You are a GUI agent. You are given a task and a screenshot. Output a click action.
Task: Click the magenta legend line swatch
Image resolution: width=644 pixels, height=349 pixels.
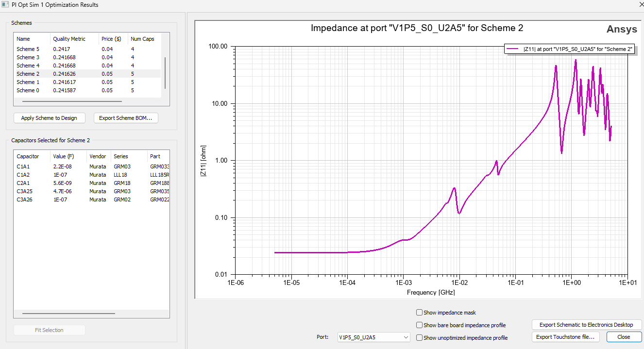[x=513, y=49]
